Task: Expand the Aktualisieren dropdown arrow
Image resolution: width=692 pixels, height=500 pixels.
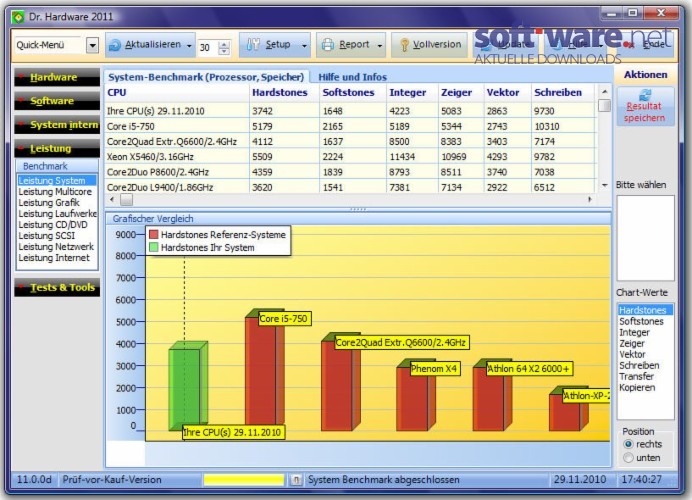Action: coord(189,45)
